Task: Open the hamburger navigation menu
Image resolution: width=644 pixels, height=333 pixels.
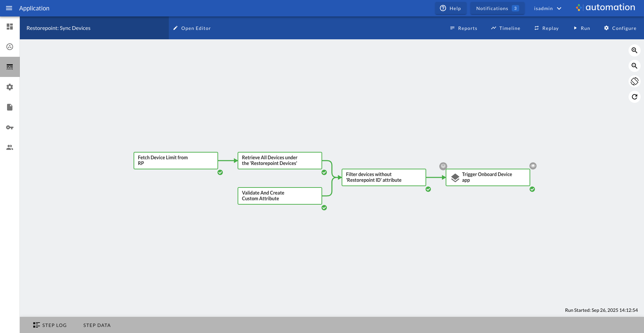Action: (9, 8)
